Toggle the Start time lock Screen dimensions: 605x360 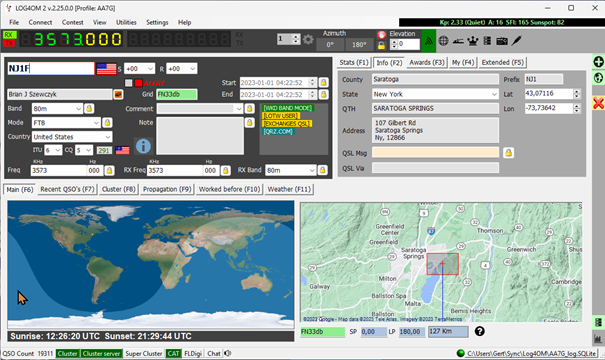[x=323, y=82]
